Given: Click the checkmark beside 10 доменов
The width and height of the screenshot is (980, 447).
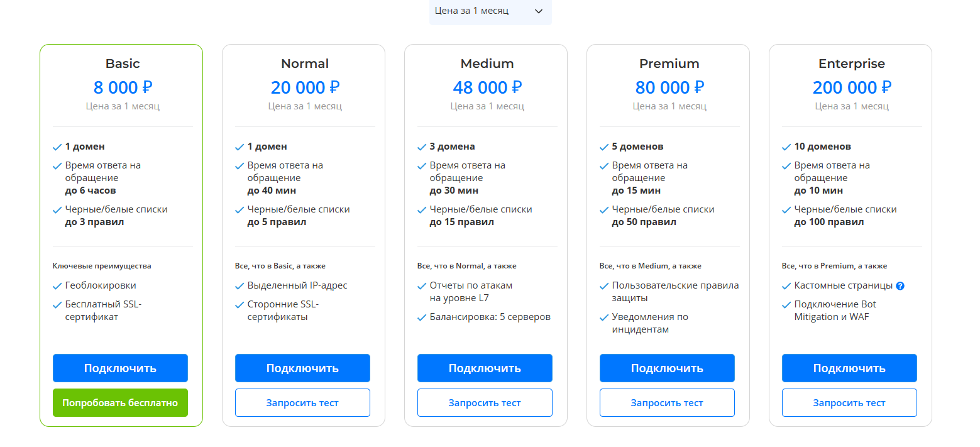Looking at the screenshot, I should point(786,147).
